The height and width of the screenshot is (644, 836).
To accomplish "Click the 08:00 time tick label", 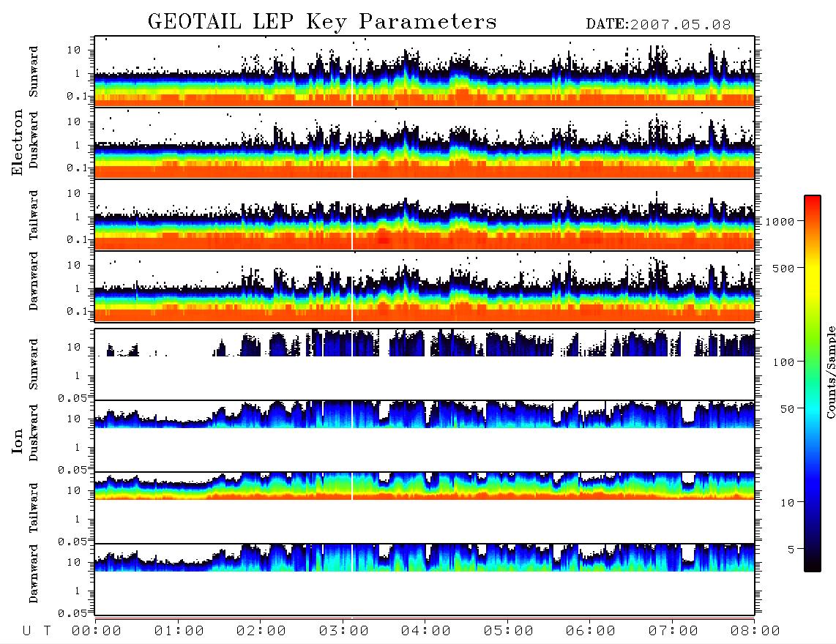I will point(755,632).
